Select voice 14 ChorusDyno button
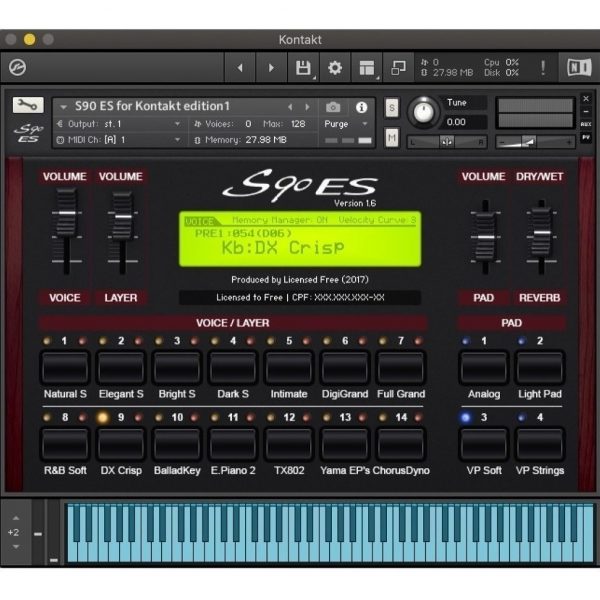Viewport: 600px width, 600px height. [401, 444]
